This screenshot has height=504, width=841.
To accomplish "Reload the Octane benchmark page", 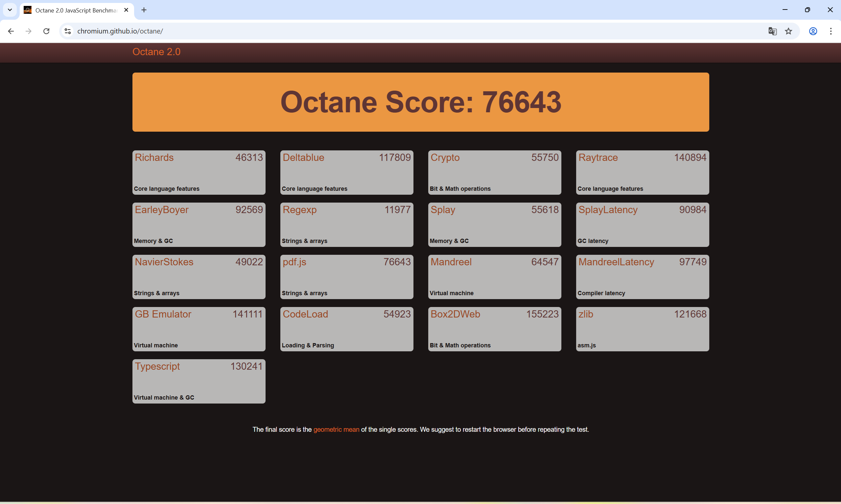I will [47, 31].
